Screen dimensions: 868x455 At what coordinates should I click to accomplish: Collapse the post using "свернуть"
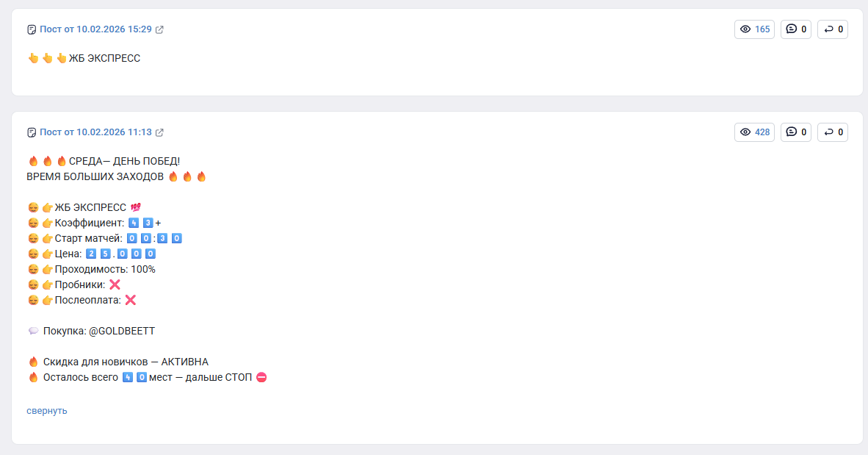click(47, 411)
